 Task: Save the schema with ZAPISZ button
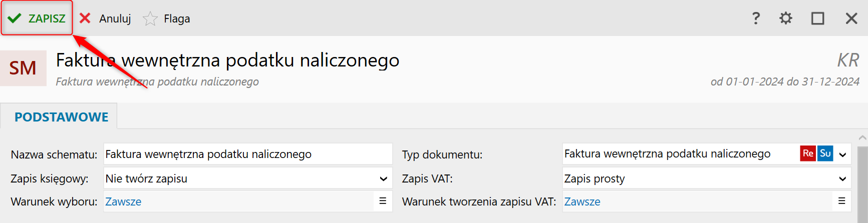point(37,18)
